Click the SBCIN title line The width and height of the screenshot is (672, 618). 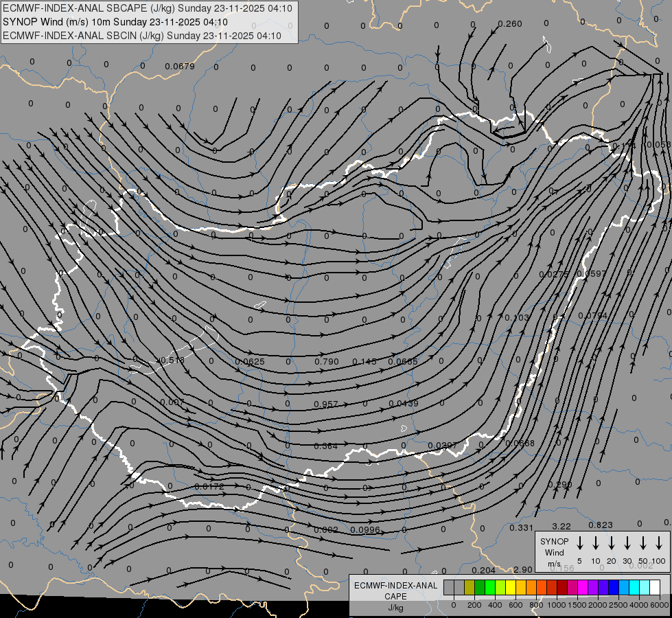pos(142,36)
